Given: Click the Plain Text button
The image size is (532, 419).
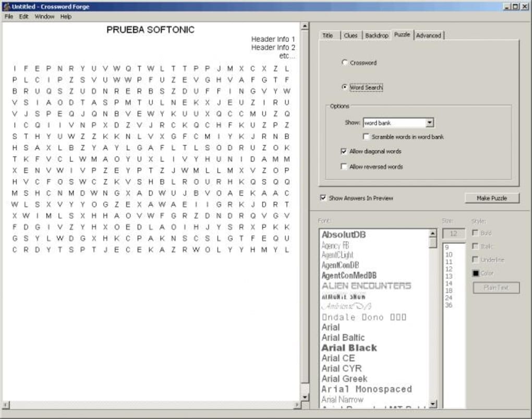Looking at the screenshot, I should click(496, 288).
